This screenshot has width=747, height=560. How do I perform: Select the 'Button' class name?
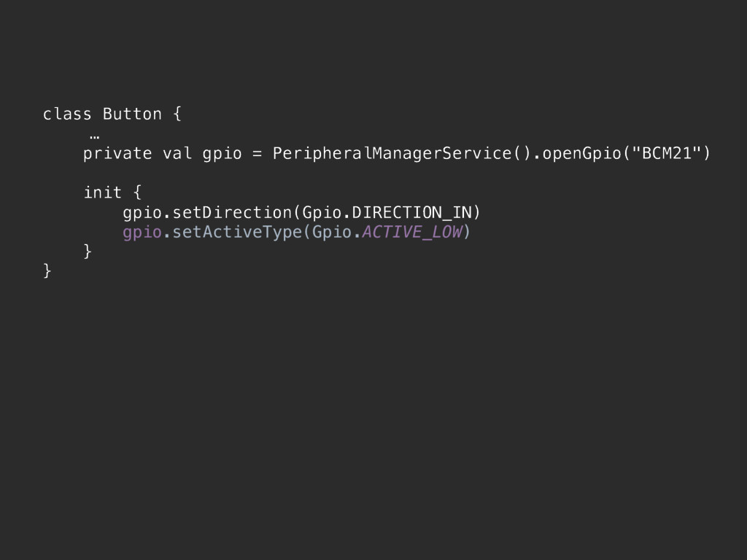coord(132,114)
